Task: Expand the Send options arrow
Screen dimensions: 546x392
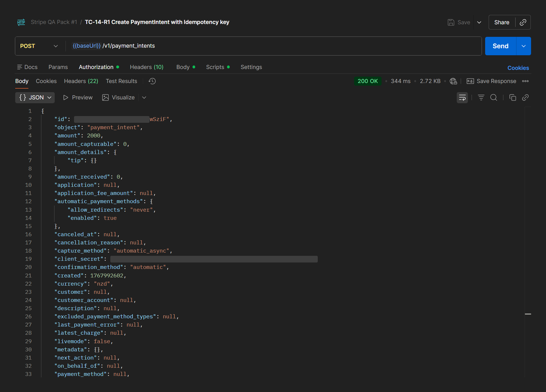Action: (524, 46)
